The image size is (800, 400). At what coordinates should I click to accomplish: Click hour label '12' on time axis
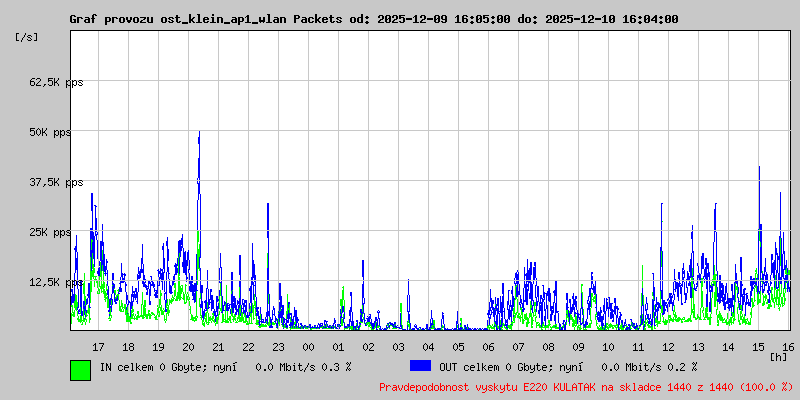[x=668, y=347]
